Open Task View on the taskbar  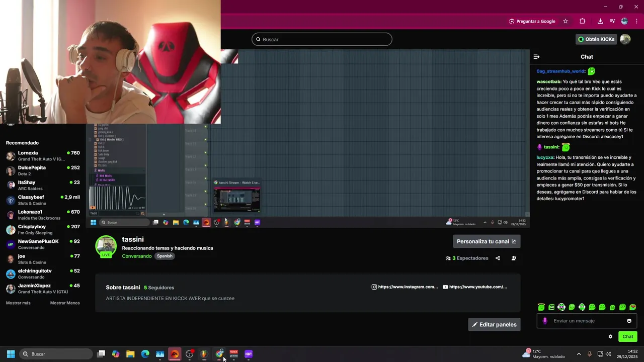pos(101,354)
